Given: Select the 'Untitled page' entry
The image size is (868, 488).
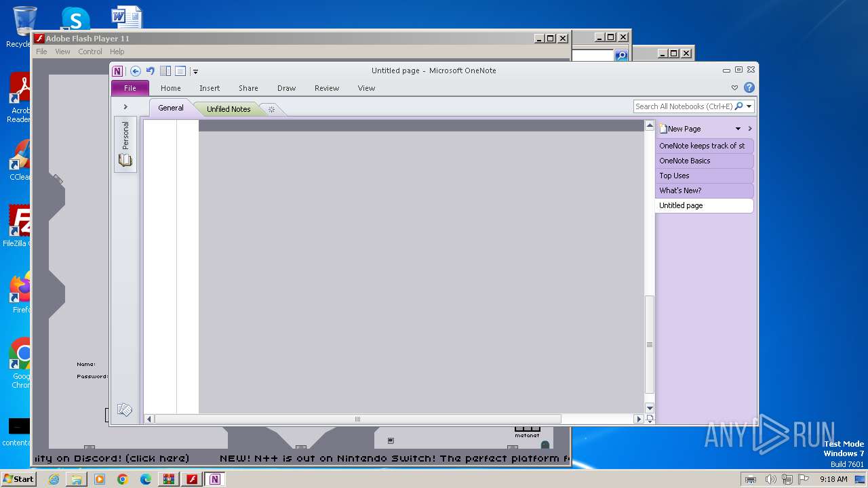Looking at the screenshot, I should [705, 205].
